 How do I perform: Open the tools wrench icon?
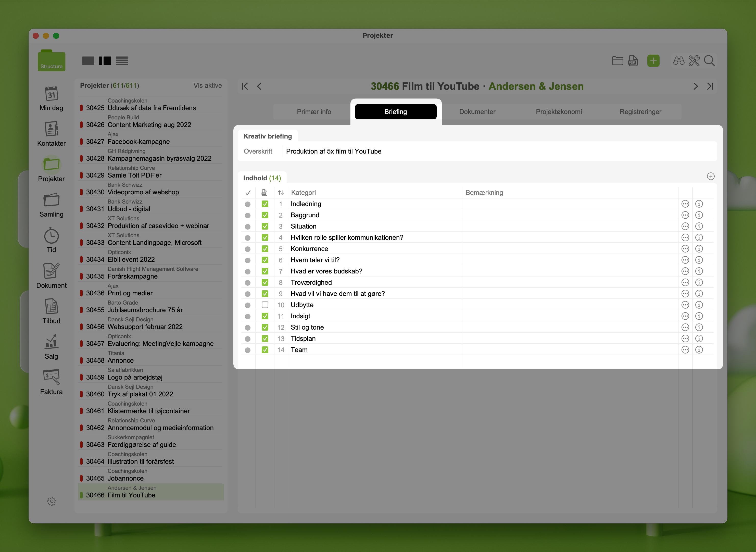click(694, 61)
